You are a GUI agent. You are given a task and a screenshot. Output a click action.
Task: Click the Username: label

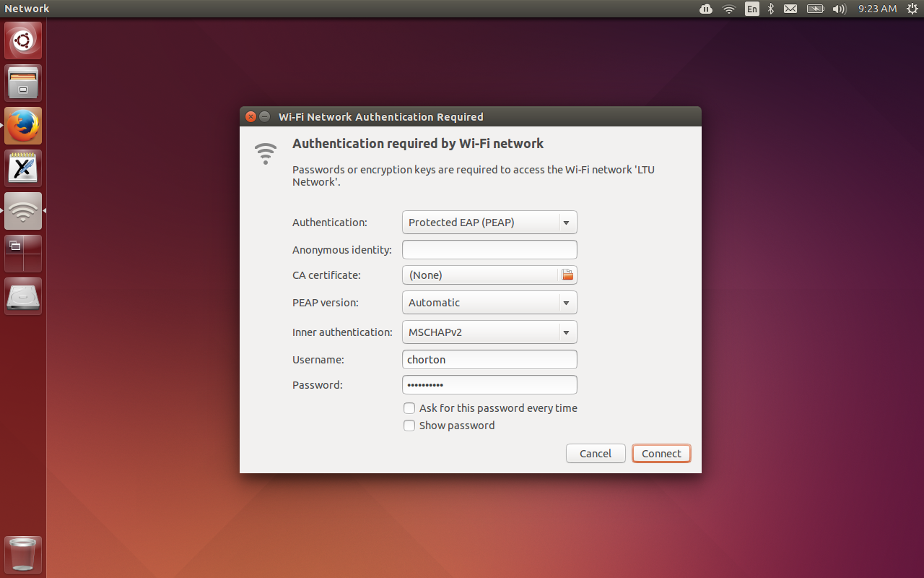tap(318, 360)
